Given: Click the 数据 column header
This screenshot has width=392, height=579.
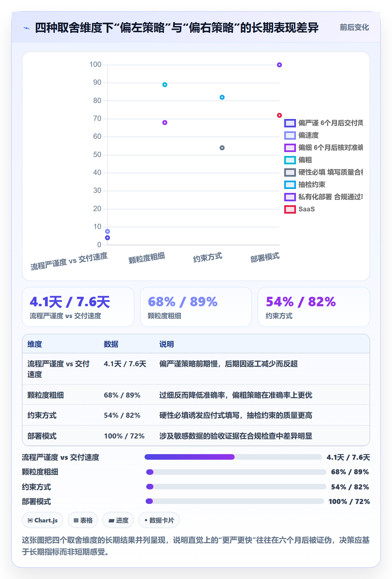Looking at the screenshot, I should point(111,344).
